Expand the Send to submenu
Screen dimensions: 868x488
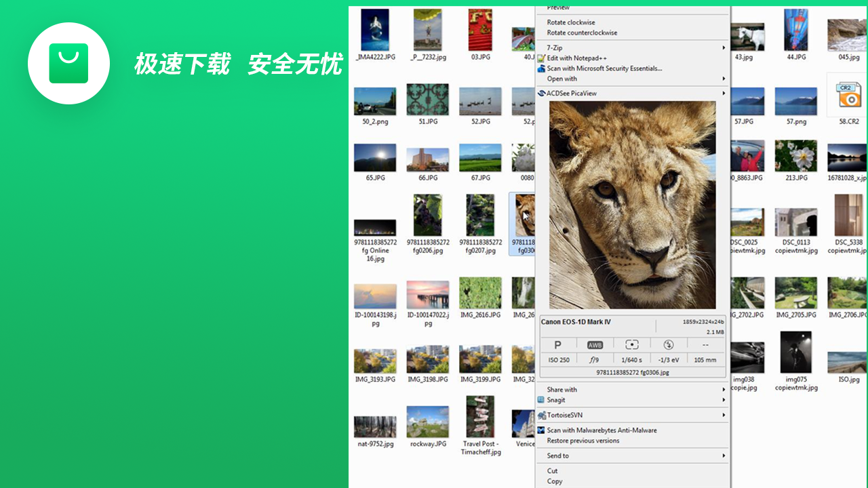557,455
